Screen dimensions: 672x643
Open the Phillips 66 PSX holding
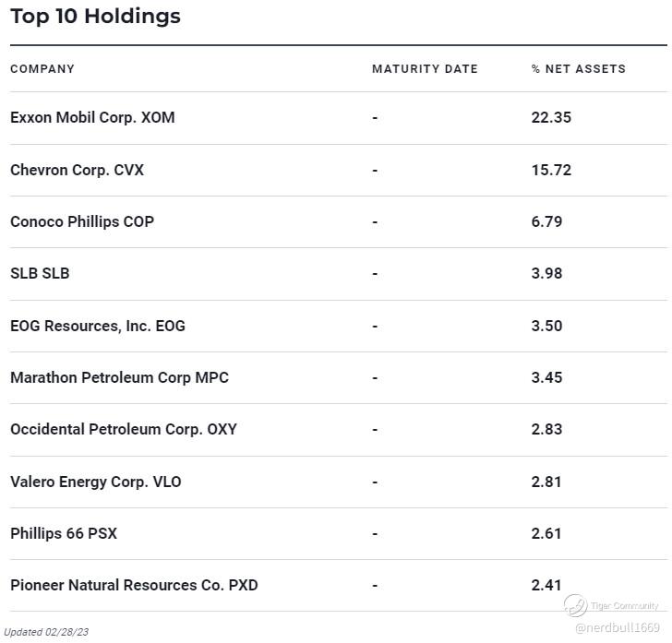(x=64, y=533)
